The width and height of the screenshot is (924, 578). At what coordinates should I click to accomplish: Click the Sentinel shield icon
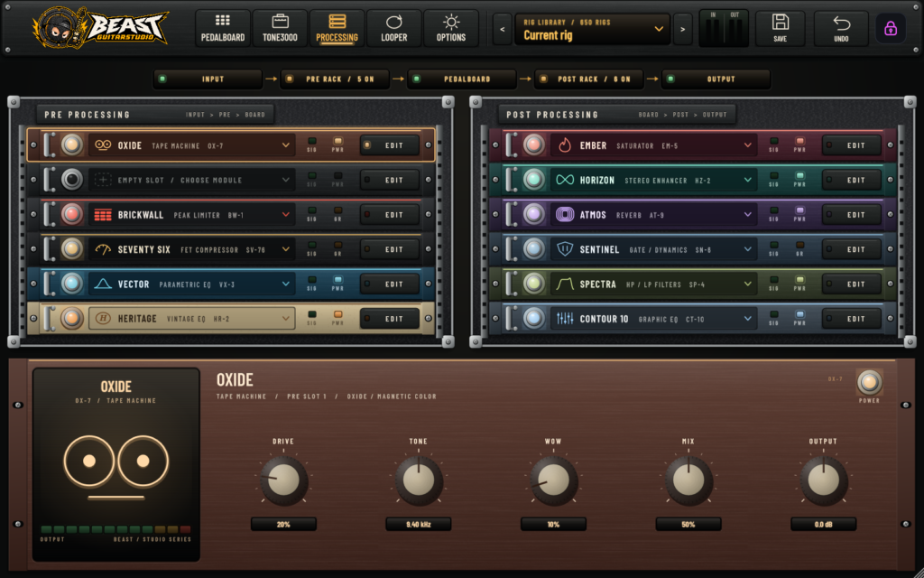(x=565, y=249)
